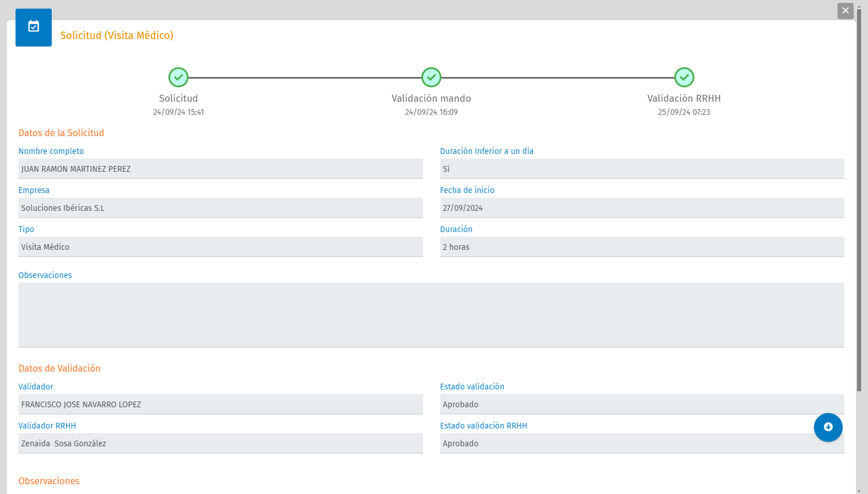Select the Empresa field value

[220, 208]
